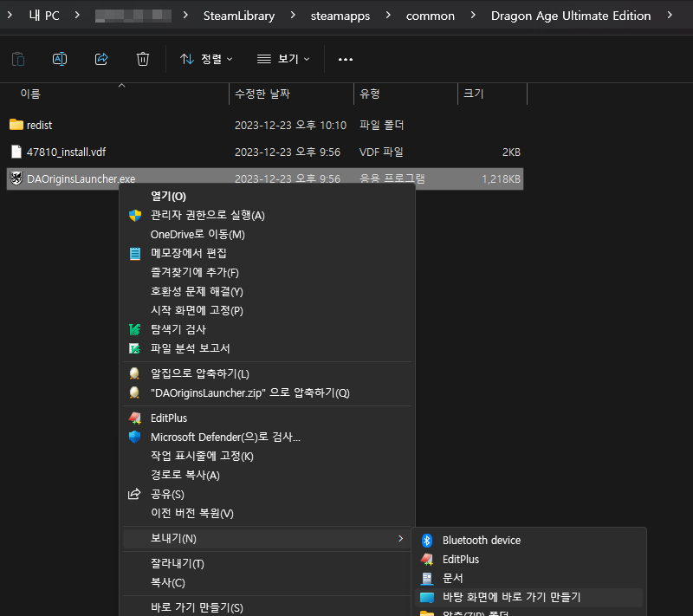The width and height of the screenshot is (693, 616).
Task: Click the admin shield icon in context menu
Action: [135, 215]
